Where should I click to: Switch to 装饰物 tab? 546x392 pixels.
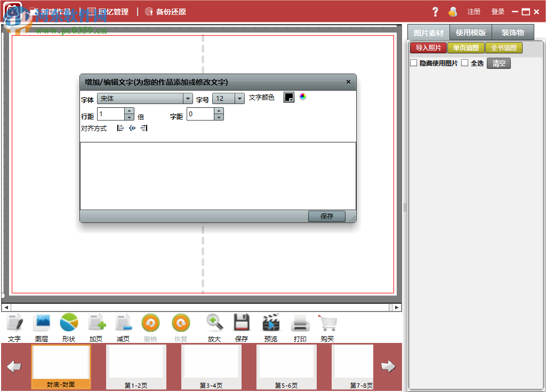[x=513, y=33]
